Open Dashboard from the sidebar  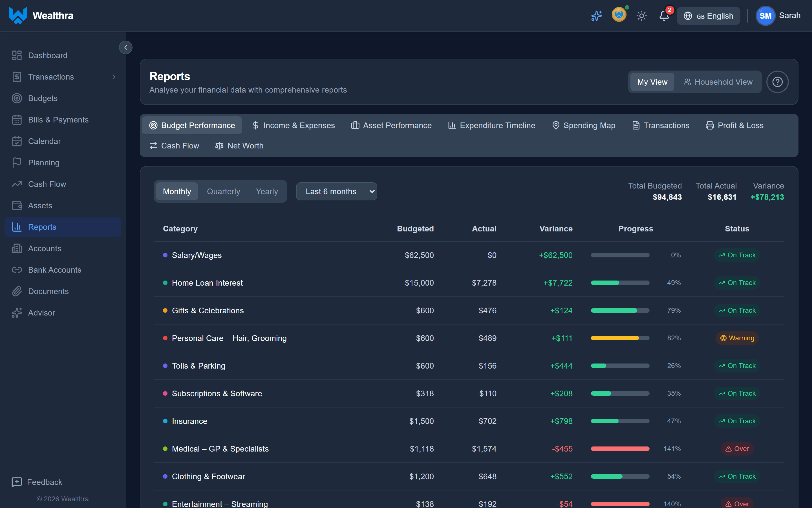coord(63,55)
